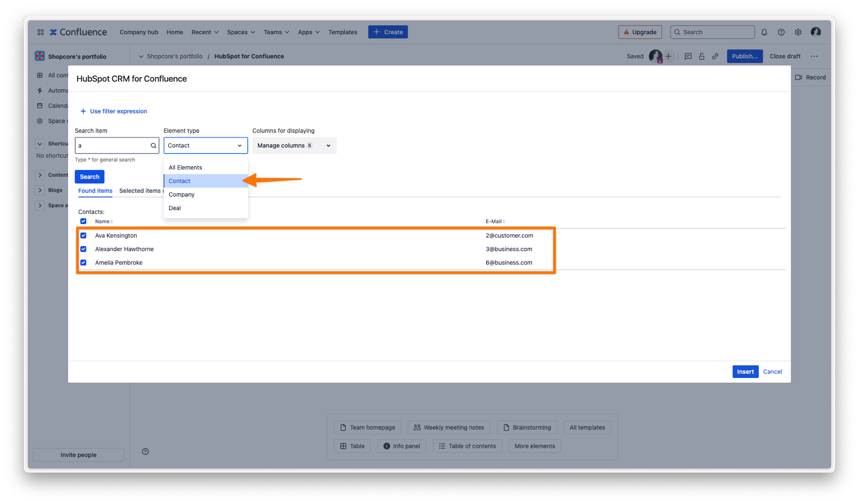Open the Manage columns dropdown
859x504 pixels.
[x=294, y=146]
